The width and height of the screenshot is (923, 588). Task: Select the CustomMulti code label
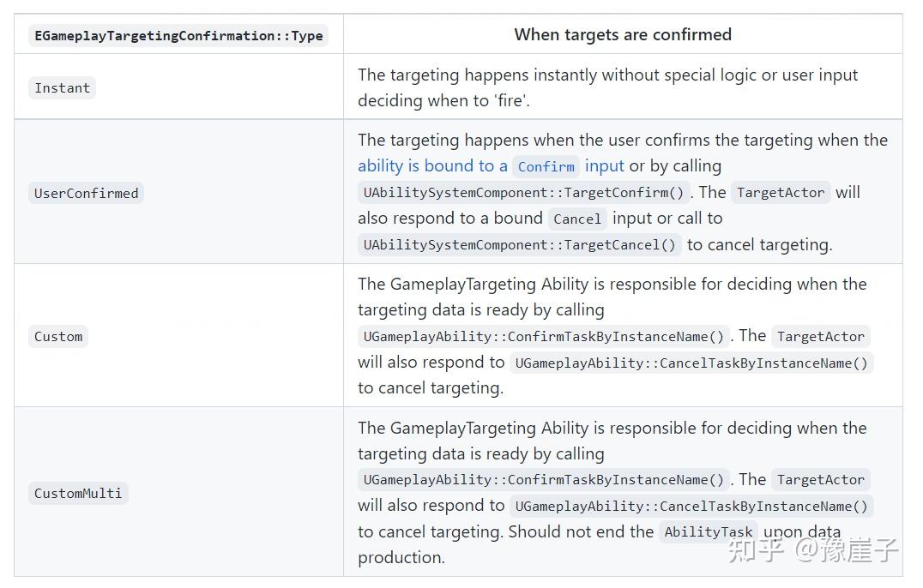pyautogui.click(x=78, y=493)
